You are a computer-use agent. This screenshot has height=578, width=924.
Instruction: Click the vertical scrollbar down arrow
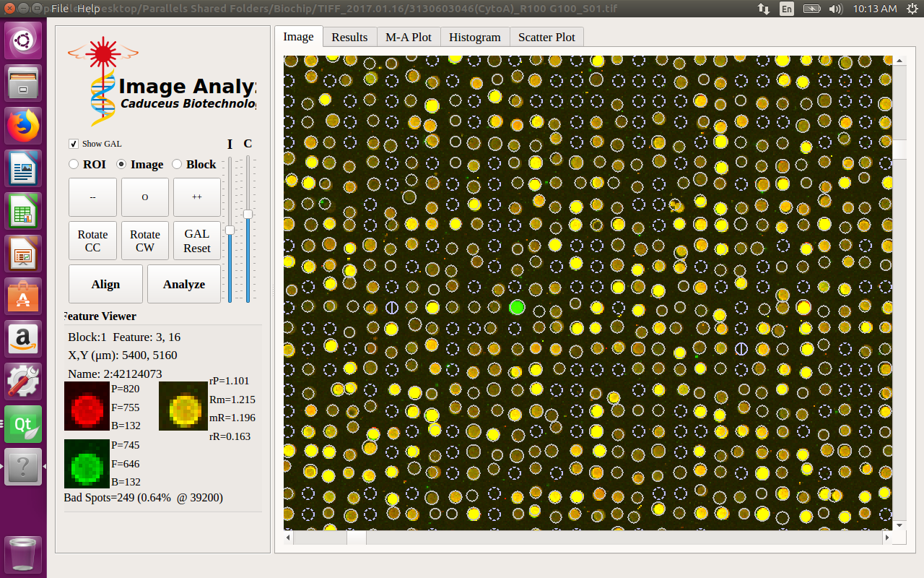tap(899, 525)
